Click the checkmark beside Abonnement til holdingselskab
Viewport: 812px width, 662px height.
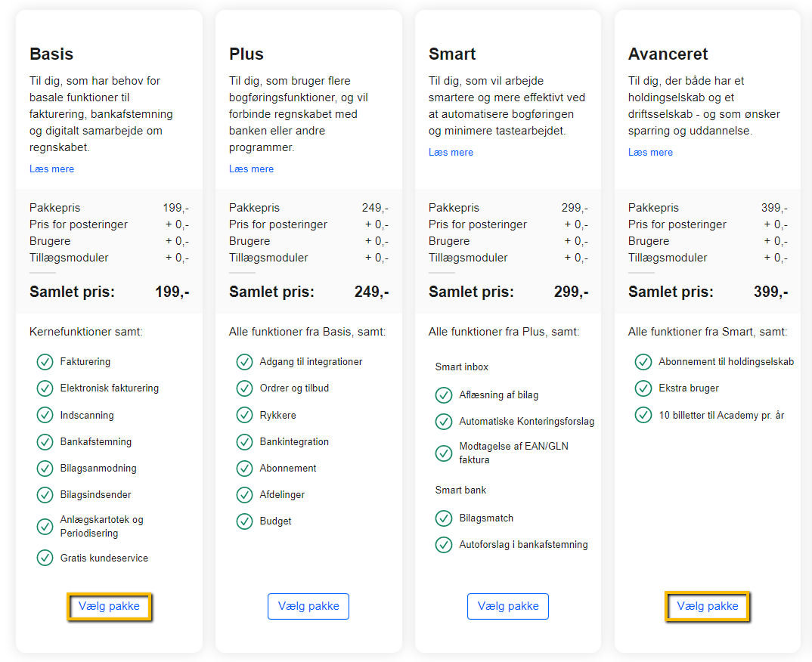[643, 362]
